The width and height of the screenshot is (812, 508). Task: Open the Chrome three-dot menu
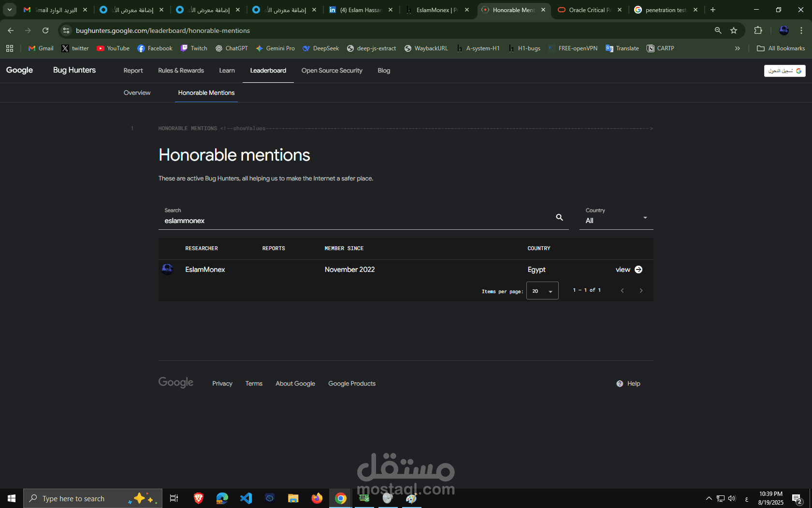coord(801,30)
